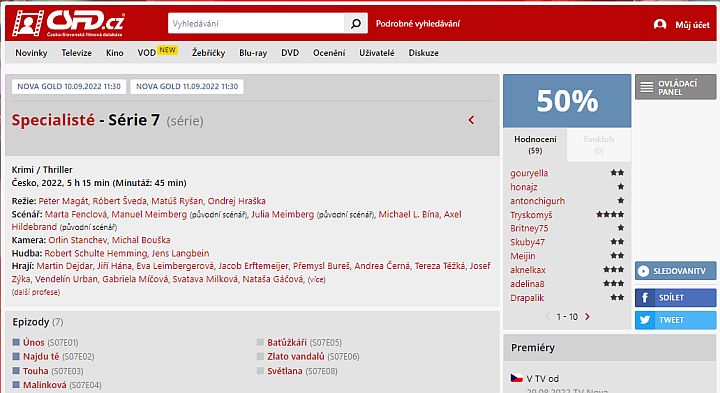720x393 pixels.
Task: Open user aknelkax profile
Action: 528,270
